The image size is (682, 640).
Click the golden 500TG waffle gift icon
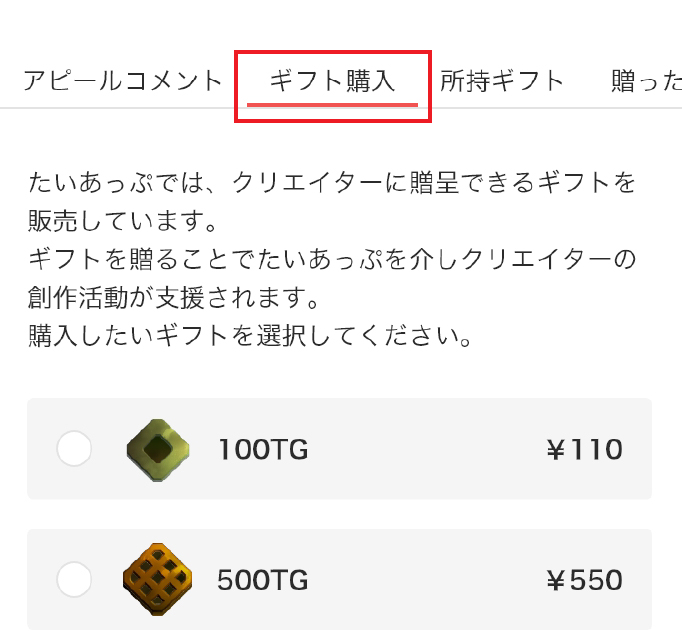coord(157,579)
